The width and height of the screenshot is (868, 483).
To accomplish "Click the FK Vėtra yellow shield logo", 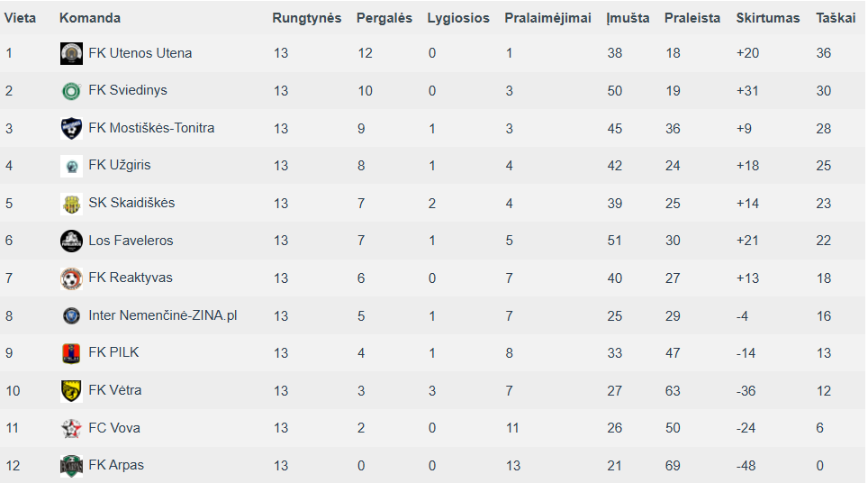I will (71, 390).
